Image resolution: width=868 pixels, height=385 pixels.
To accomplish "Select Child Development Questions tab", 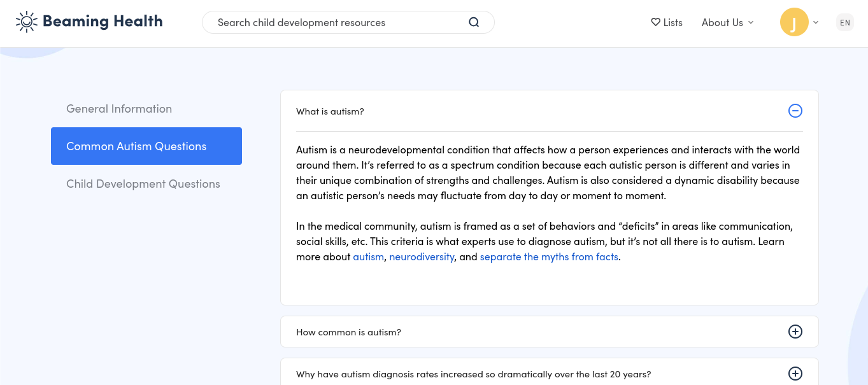I will click(143, 184).
